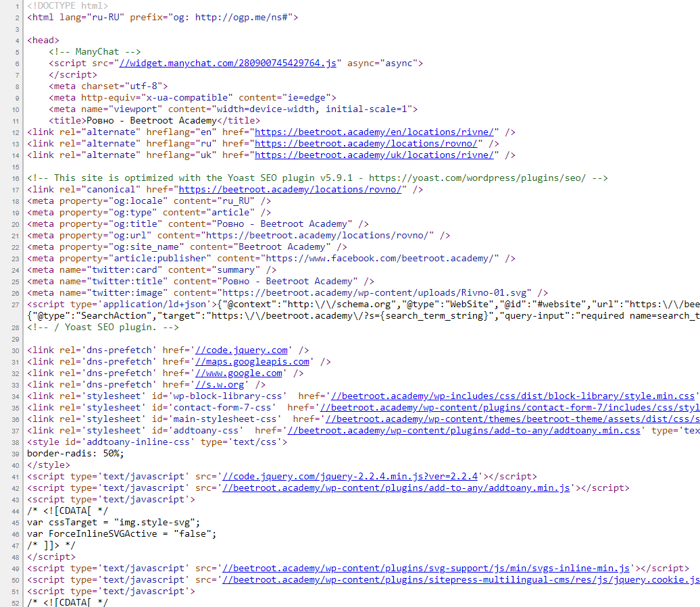Click the title text Ровно - Beetroot Academy
This screenshot has height=607, width=700.
pos(151,121)
